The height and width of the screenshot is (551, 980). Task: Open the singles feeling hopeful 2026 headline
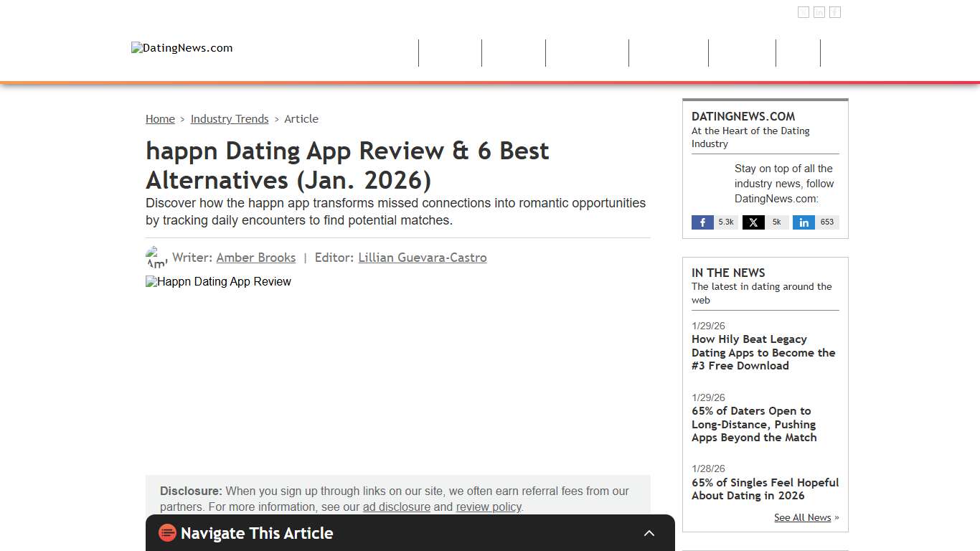pos(765,489)
